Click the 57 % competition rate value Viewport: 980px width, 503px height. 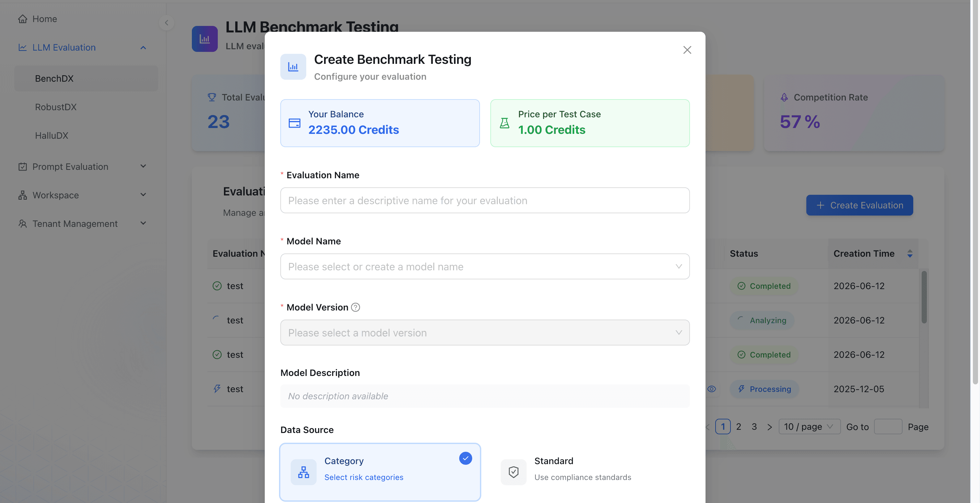pyautogui.click(x=800, y=122)
